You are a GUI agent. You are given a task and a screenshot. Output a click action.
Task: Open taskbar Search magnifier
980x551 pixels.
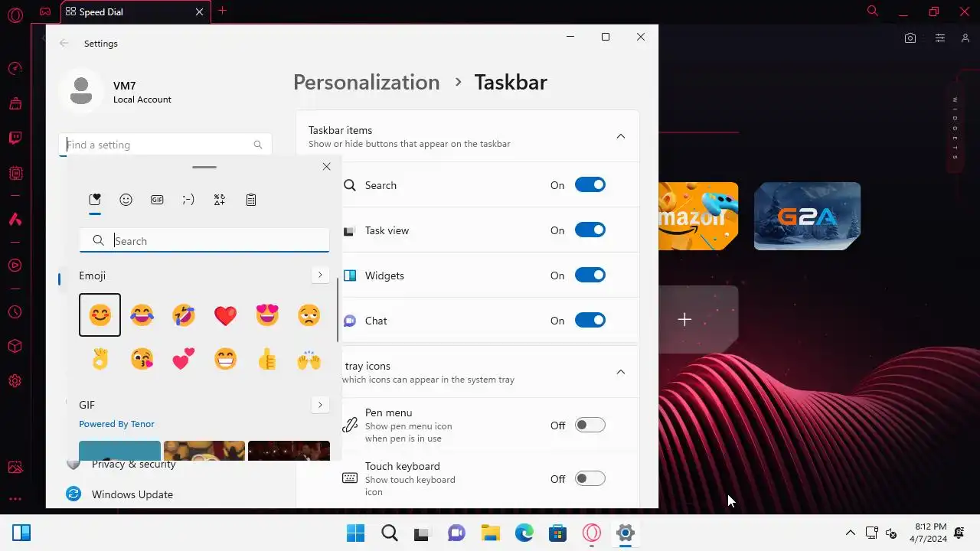pyautogui.click(x=390, y=533)
